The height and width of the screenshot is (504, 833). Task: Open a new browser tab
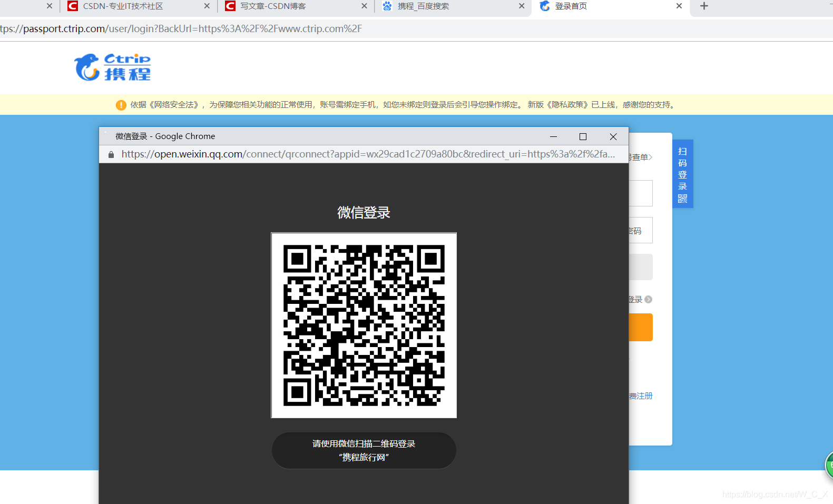704,6
